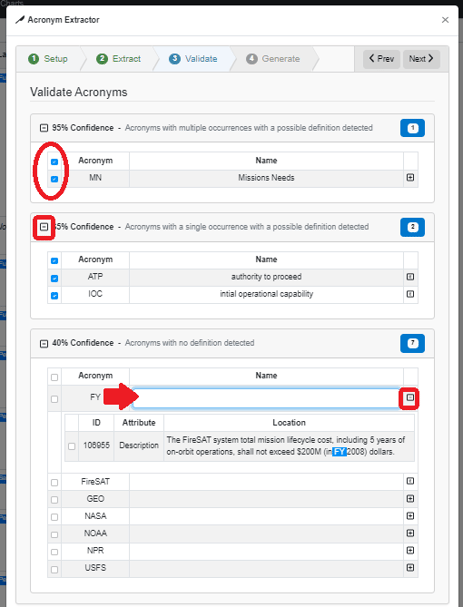Expand the NASA row occurrences
The height and width of the screenshot is (607, 463).
coord(410,516)
